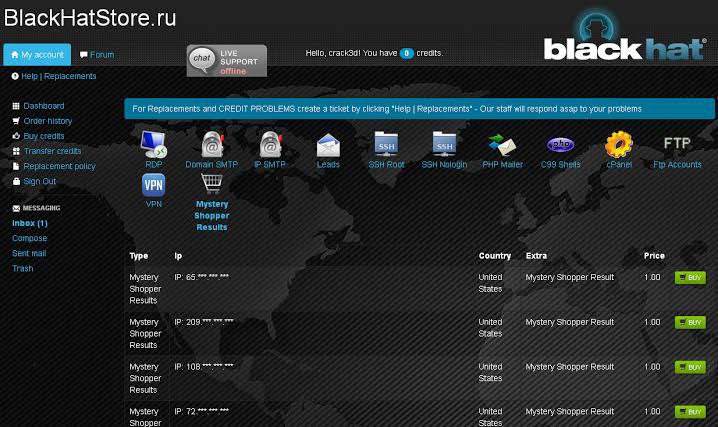Click the Ip column header

178,256
